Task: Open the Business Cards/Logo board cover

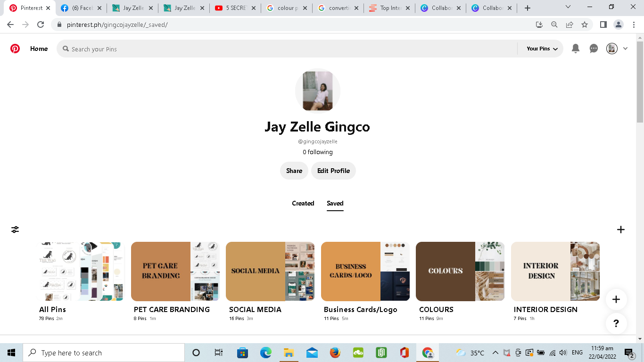Action: 365,271
